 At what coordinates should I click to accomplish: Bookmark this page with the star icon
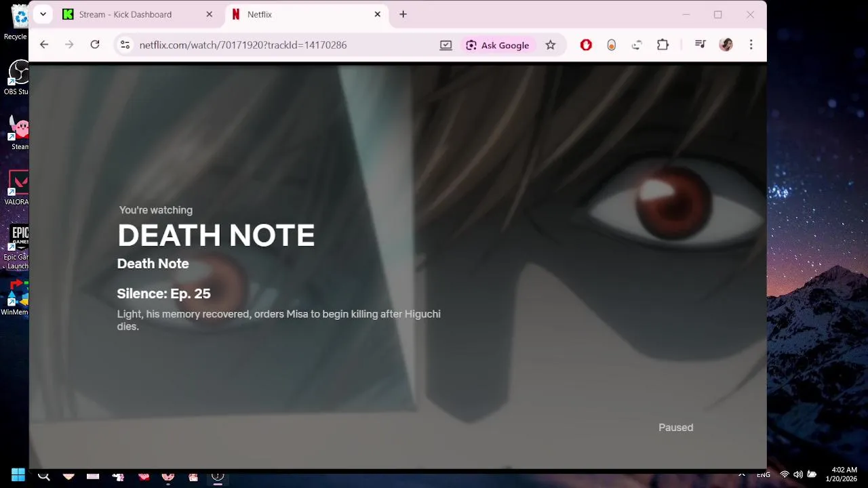pos(551,45)
